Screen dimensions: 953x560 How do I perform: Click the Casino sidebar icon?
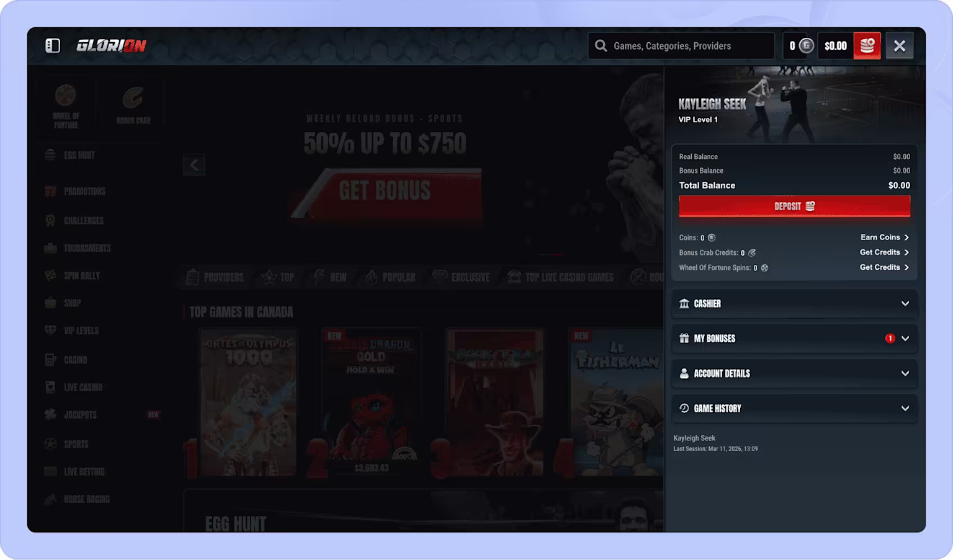pos(50,360)
